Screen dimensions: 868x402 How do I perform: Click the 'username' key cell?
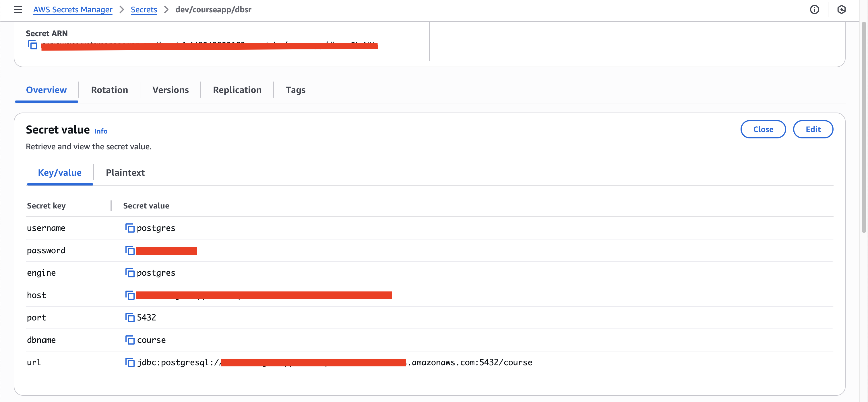(46, 228)
